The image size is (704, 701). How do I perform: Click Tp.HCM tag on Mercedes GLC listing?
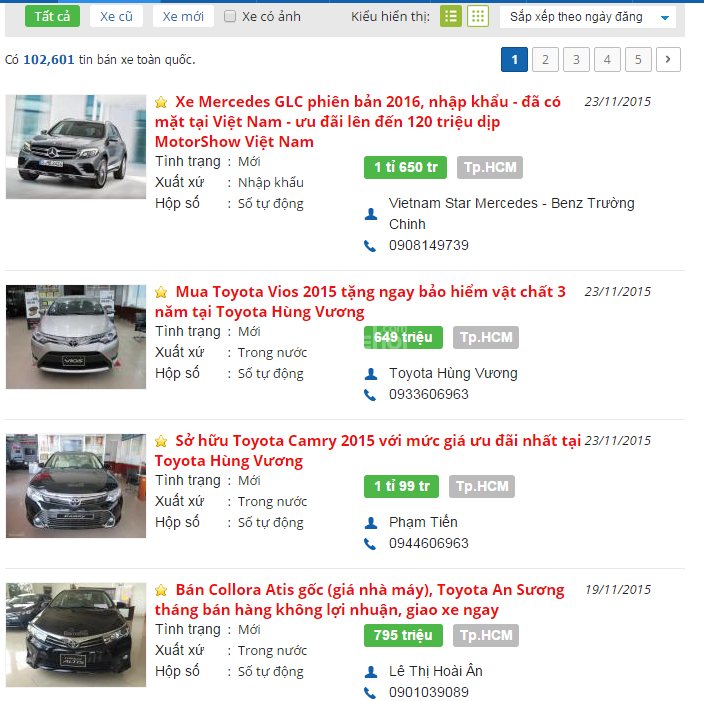[490, 168]
